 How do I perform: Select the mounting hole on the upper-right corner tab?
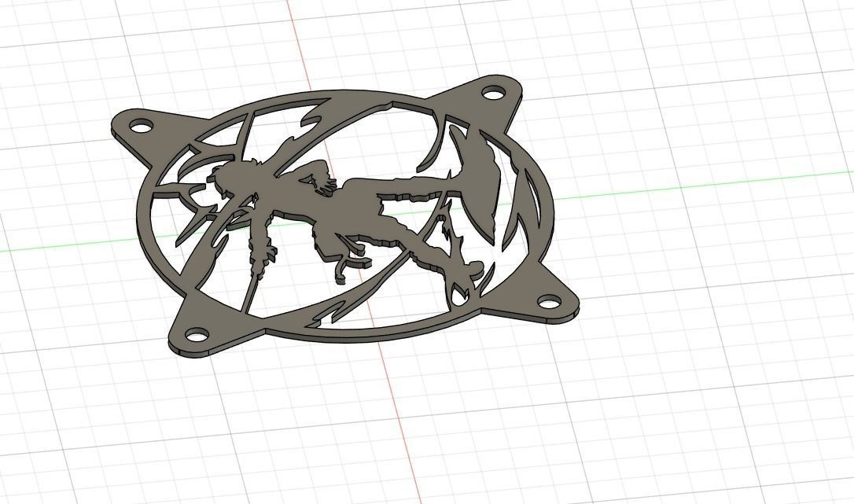point(493,93)
